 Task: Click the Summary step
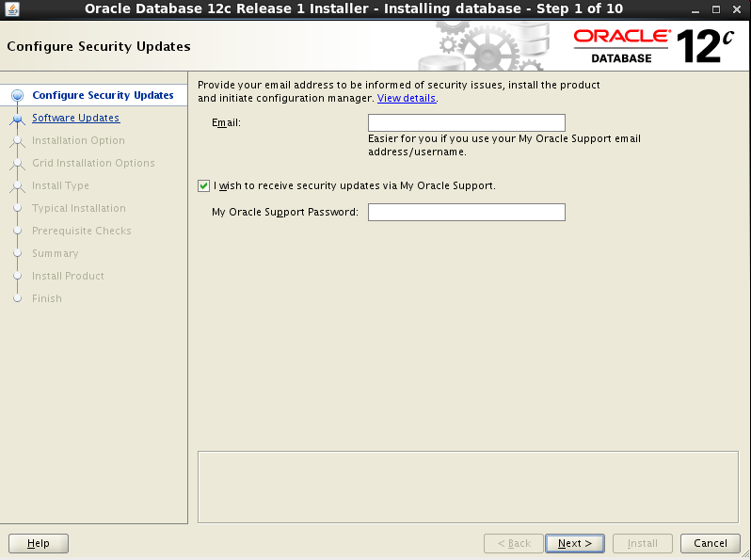coord(56,253)
